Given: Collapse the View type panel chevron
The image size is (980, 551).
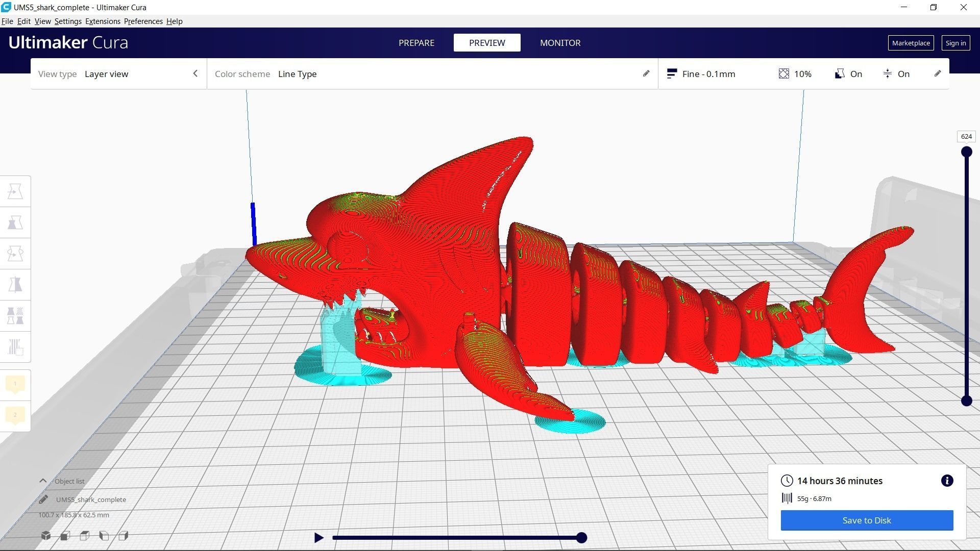Looking at the screenshot, I should coord(195,73).
